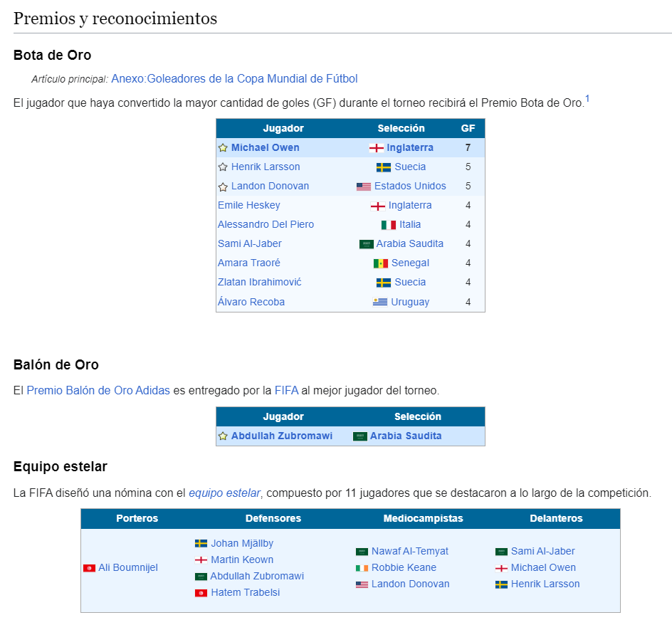Viewport: 672px width, 620px height.
Task: Open Landon Donovan in Mediocampistas column
Action: pyautogui.click(x=411, y=584)
